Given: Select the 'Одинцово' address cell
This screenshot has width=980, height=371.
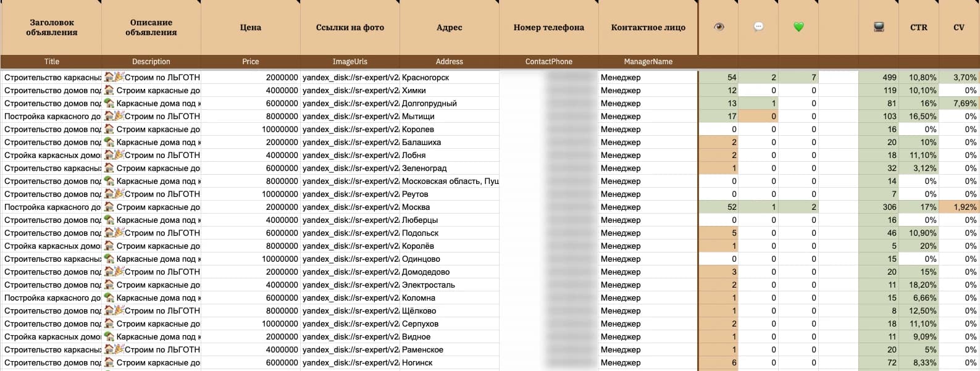Looking at the screenshot, I should click(450, 259).
